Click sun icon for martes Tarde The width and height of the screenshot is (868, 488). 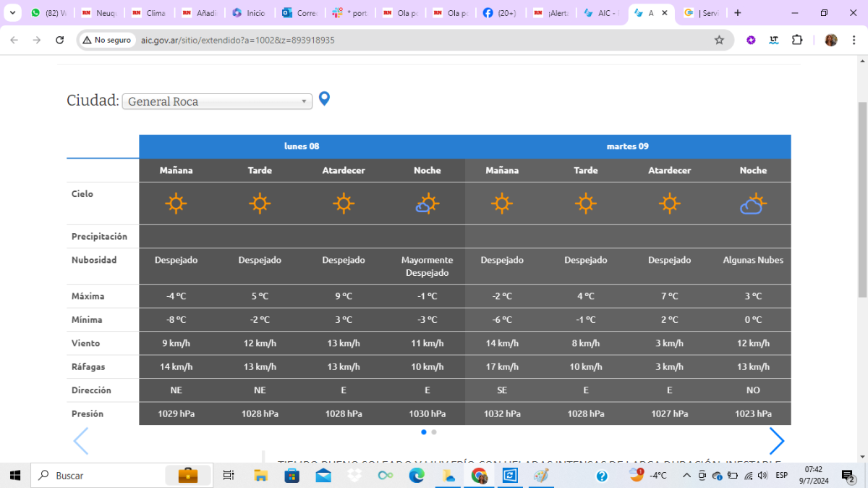pos(586,203)
